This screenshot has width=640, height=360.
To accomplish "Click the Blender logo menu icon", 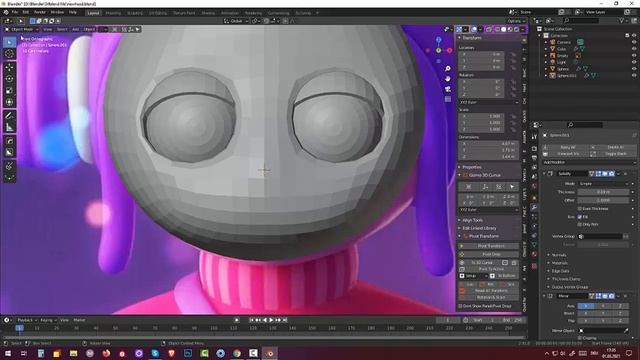I will pyautogui.click(x=6, y=12).
